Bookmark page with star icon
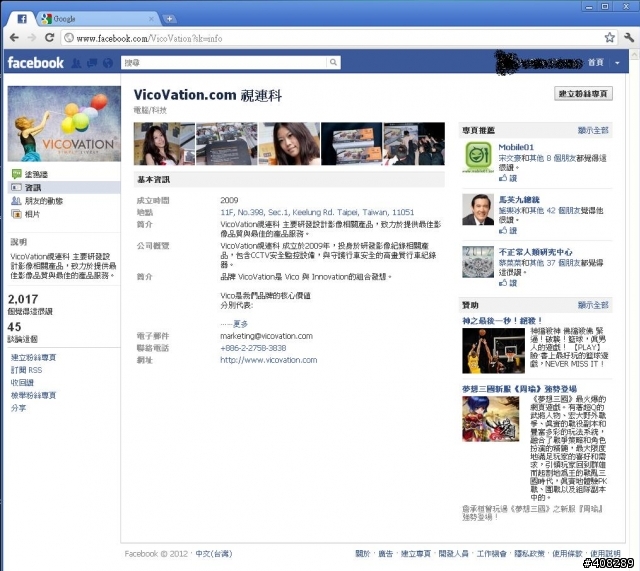The height and width of the screenshot is (571, 640). click(609, 38)
